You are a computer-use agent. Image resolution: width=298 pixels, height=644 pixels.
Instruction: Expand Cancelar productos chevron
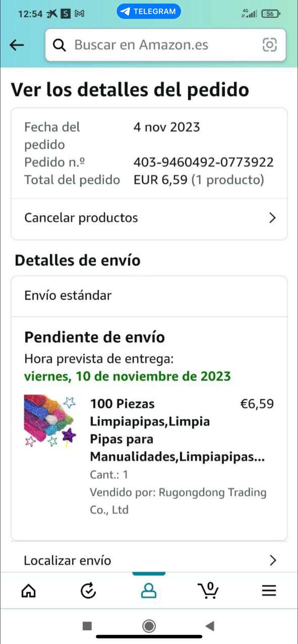[x=272, y=218]
